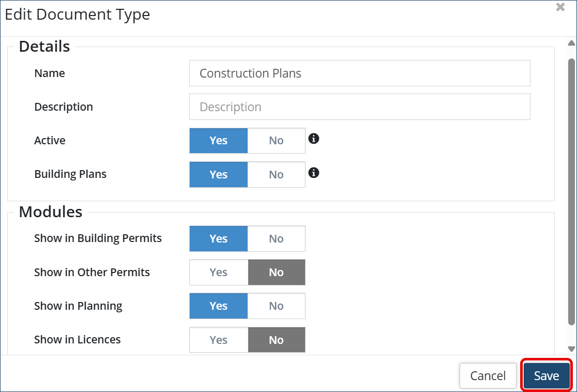Set Active to Yes
The image size is (577, 392).
click(219, 141)
